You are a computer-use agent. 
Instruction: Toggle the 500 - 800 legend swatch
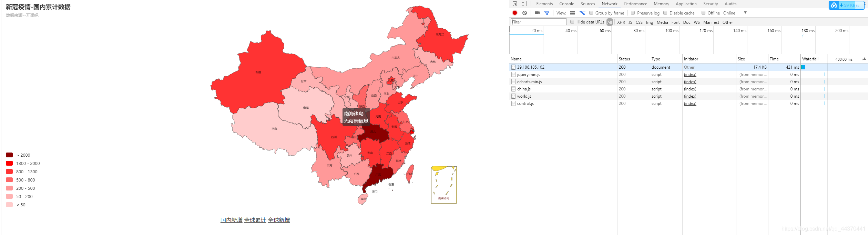coord(9,180)
